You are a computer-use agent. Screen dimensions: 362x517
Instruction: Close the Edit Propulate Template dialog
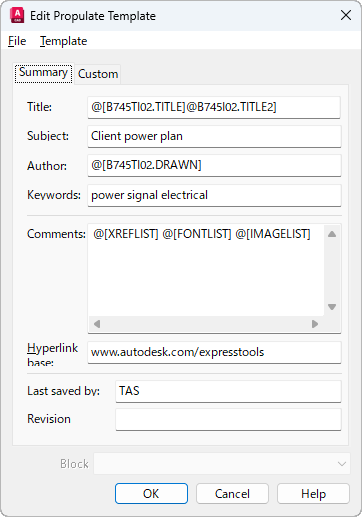coord(346,15)
